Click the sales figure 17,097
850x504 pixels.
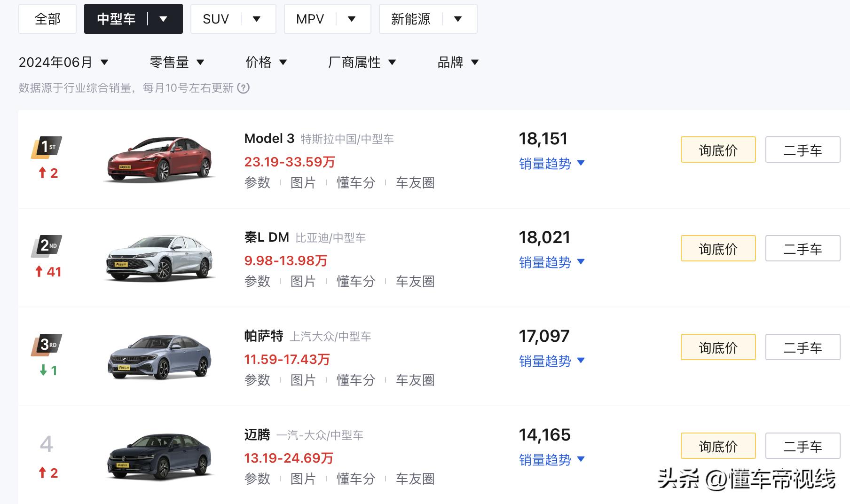pos(544,336)
